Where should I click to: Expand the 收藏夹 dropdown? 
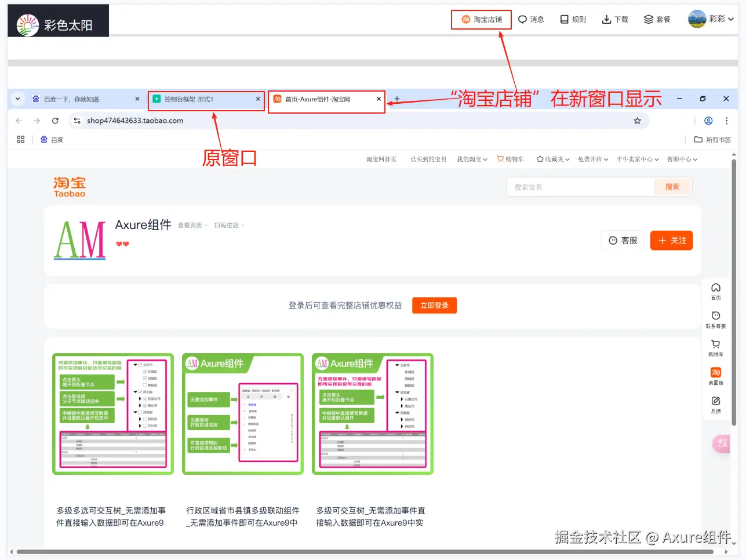553,159
